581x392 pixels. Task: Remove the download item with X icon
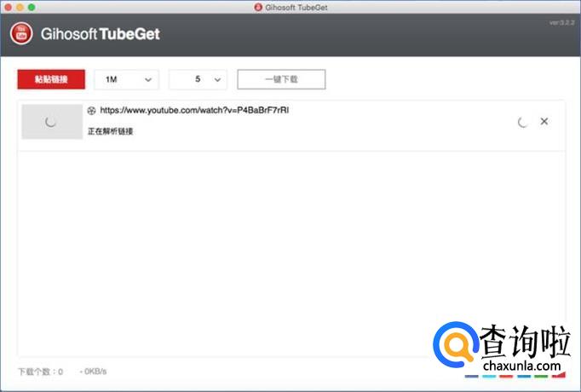point(544,121)
